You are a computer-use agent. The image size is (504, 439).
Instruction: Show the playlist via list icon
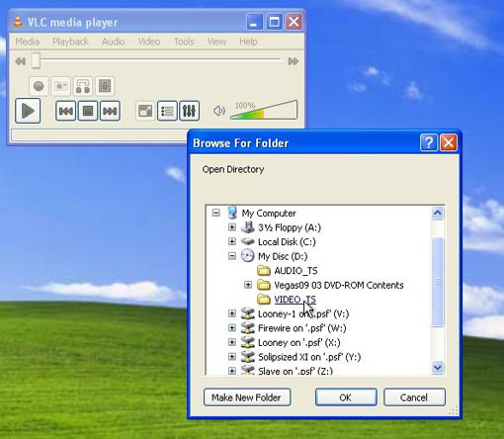pos(167,111)
